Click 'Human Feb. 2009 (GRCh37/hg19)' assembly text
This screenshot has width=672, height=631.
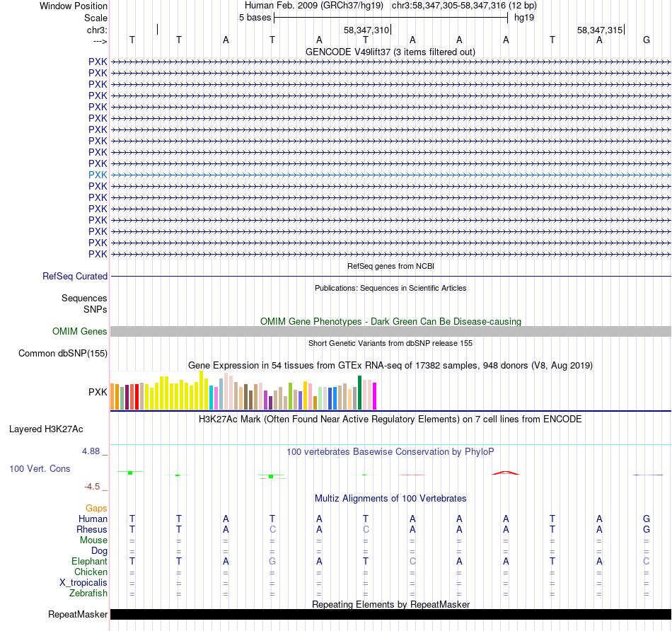point(313,6)
